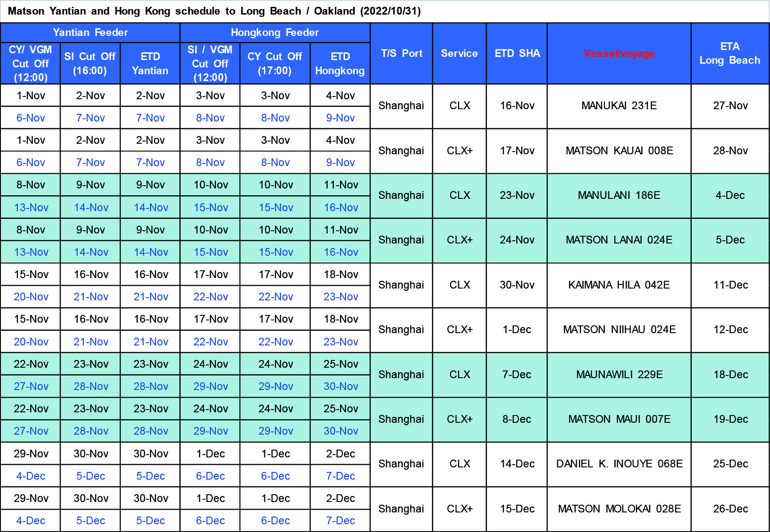Select the Shanghai port cell for KAIMANA HILA
This screenshot has height=532, width=770.
coord(401,285)
